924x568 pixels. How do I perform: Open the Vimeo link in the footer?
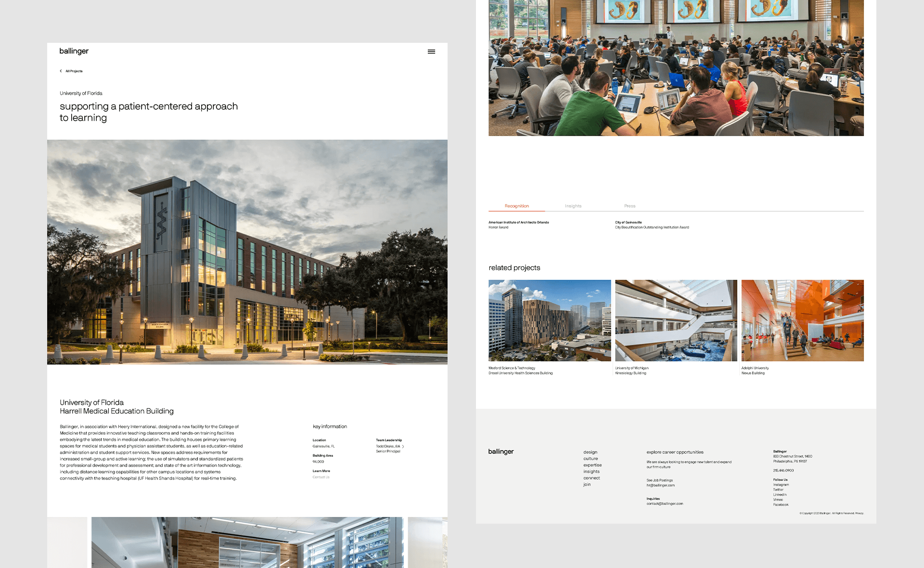tap(778, 500)
